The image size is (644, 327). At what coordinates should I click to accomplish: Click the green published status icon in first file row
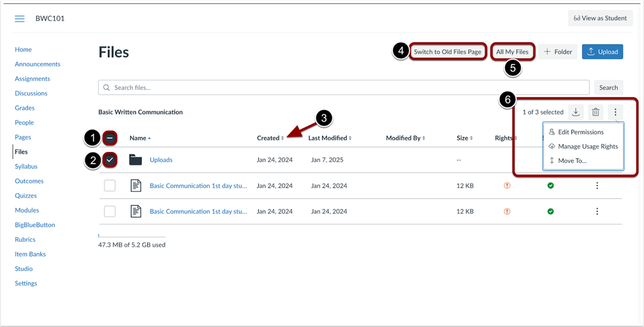click(550, 186)
